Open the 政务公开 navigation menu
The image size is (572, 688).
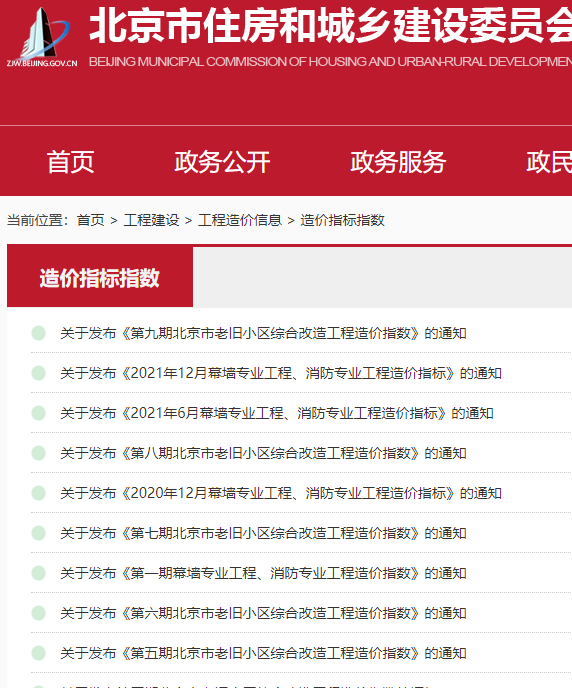(x=222, y=162)
